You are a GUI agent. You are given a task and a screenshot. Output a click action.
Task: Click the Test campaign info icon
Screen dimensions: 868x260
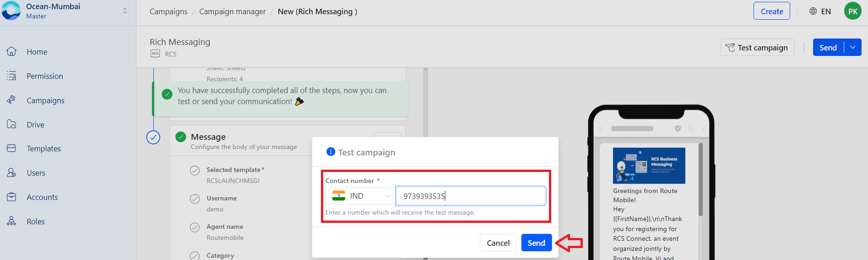coord(331,152)
